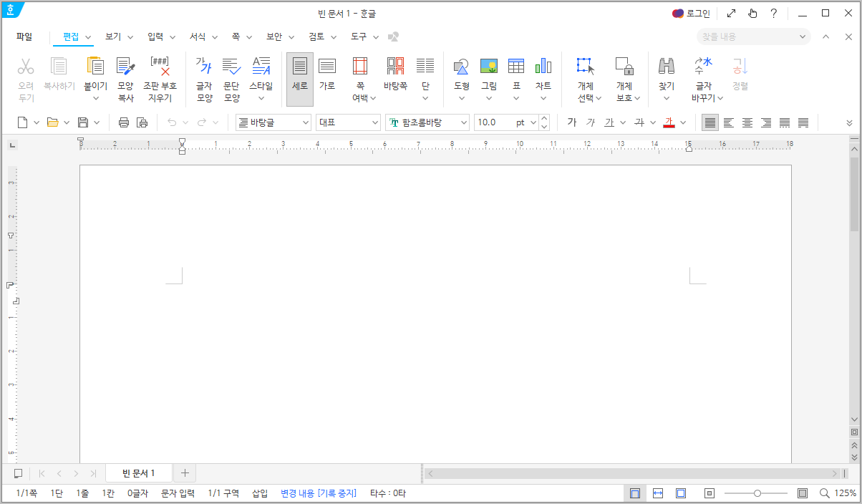Toggle right alignment

coord(766,122)
